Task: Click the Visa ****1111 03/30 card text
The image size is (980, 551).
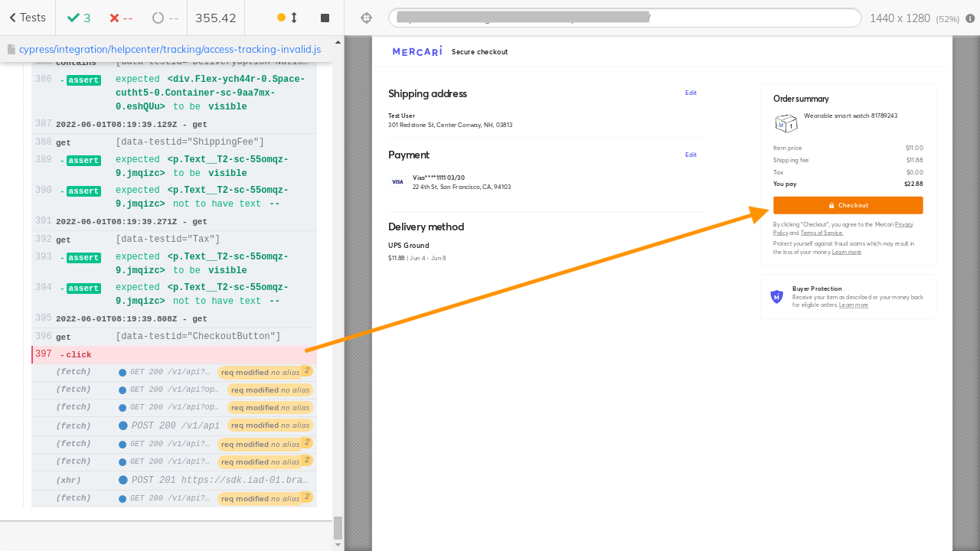Action: 439,178
